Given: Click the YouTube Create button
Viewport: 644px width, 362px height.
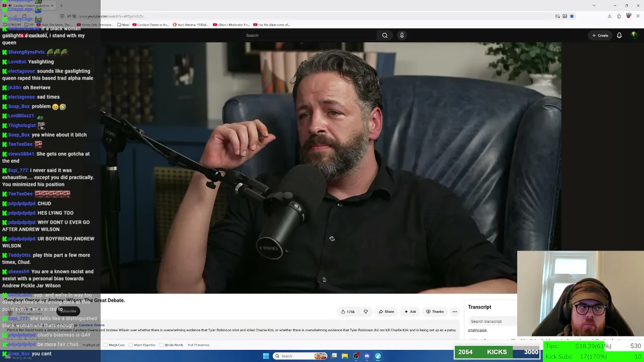Looking at the screenshot, I should [600, 35].
